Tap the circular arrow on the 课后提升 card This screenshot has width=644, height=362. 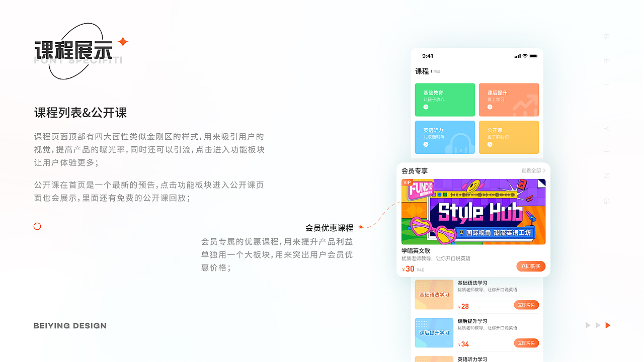point(490,107)
